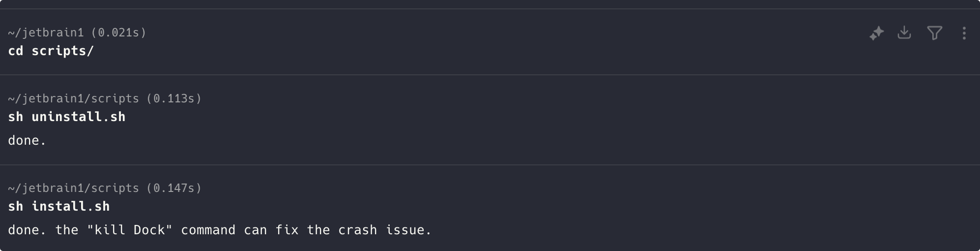Screen dimensions: 980x251
Task: Click the "scripts/" argument in cd command
Action: (x=62, y=51)
